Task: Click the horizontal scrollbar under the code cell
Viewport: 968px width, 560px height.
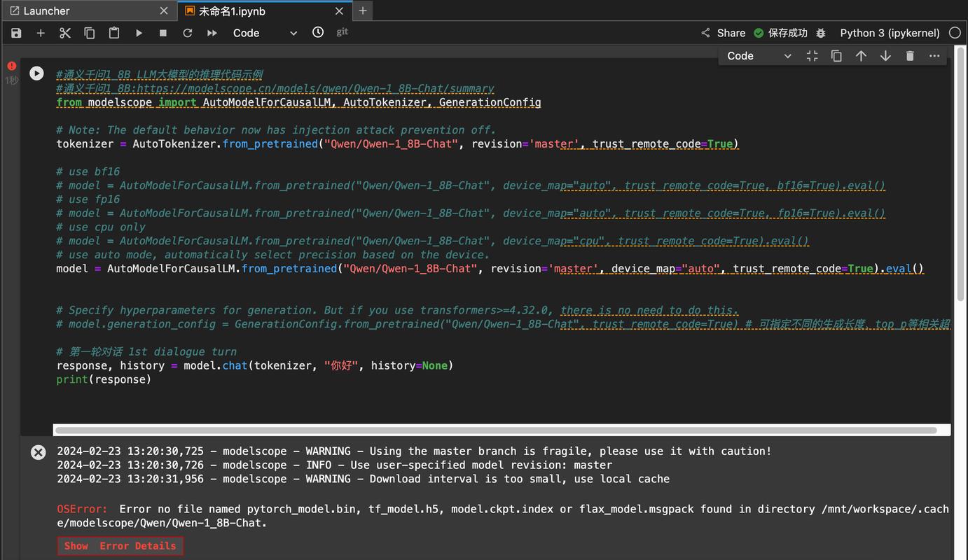Action: point(496,430)
